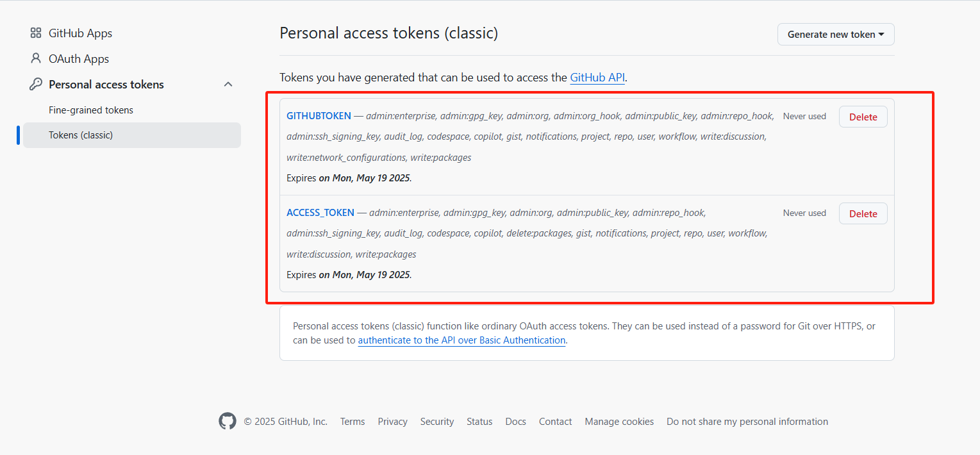The image size is (980, 455).
Task: Check the Status footer link
Action: click(479, 422)
